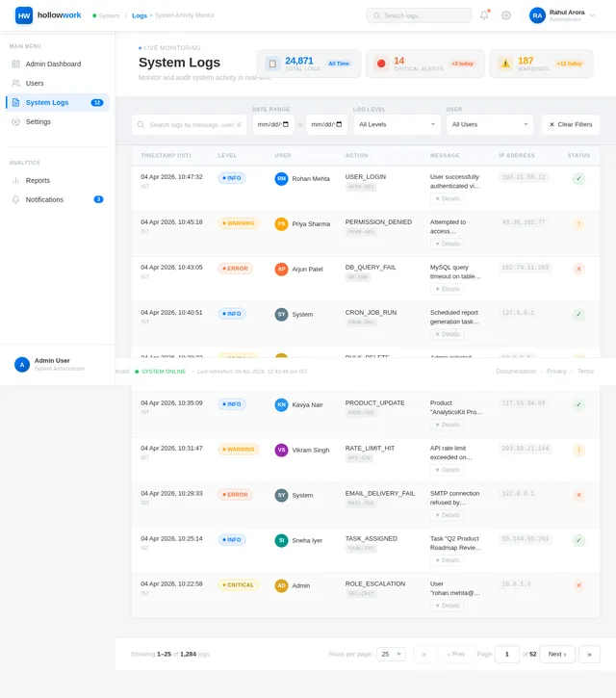This screenshot has height=698, width=616.
Task: Expand Details for the USER_LOGIN log
Action: [x=447, y=198]
